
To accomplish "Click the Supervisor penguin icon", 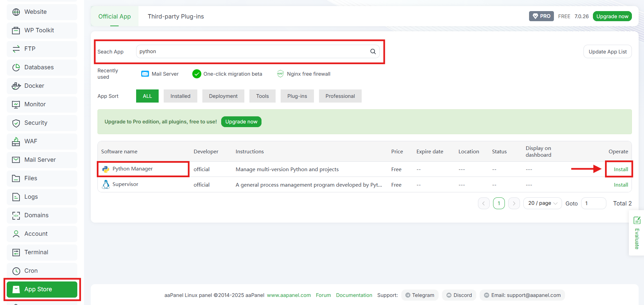I will (106, 184).
